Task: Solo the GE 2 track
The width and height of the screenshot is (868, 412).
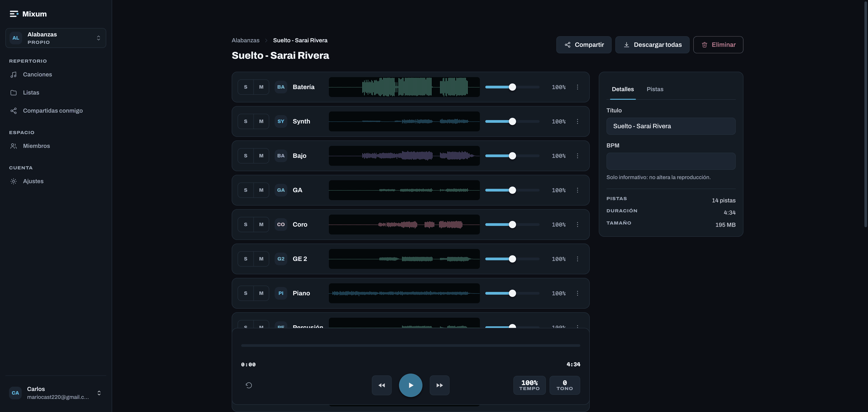Action: pyautogui.click(x=246, y=259)
